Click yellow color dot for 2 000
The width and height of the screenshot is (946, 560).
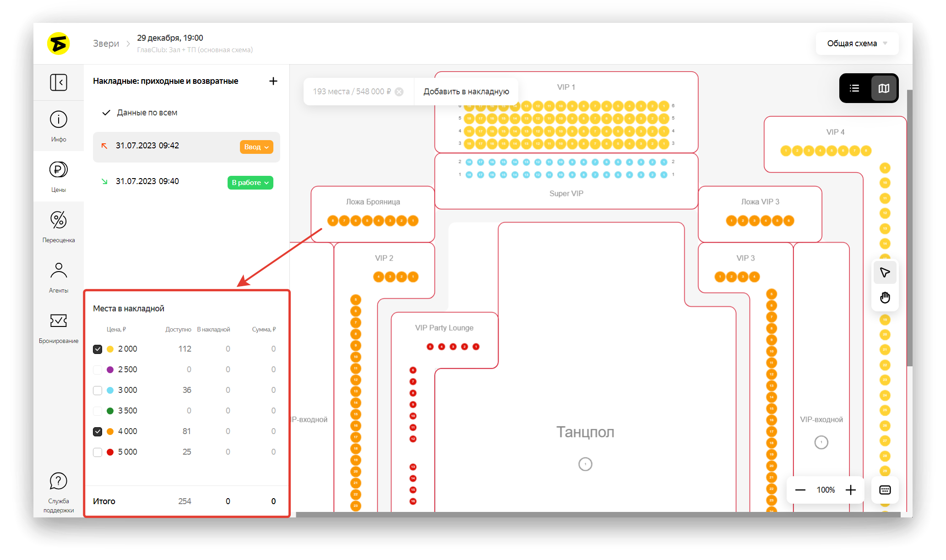click(x=110, y=349)
